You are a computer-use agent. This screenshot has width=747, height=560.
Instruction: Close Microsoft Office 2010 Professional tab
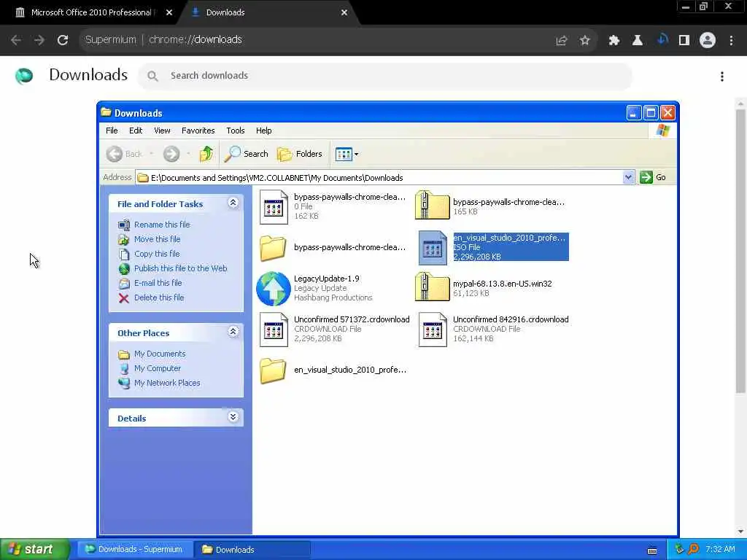[x=169, y=13]
